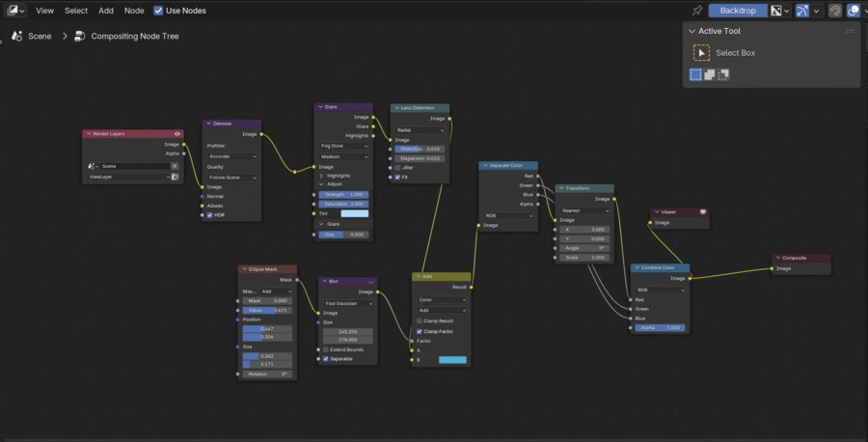Choose Set new selection mode icon
This screenshot has height=442, width=868.
pos(695,74)
